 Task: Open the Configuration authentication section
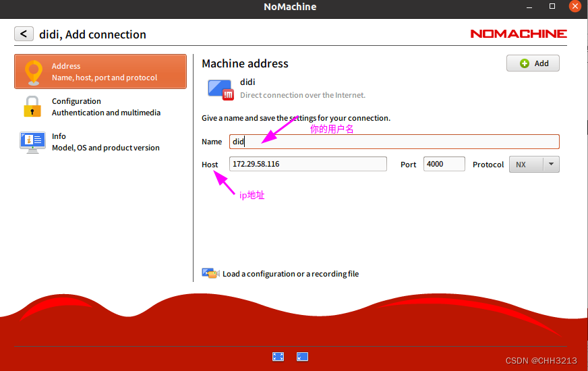pyautogui.click(x=100, y=107)
